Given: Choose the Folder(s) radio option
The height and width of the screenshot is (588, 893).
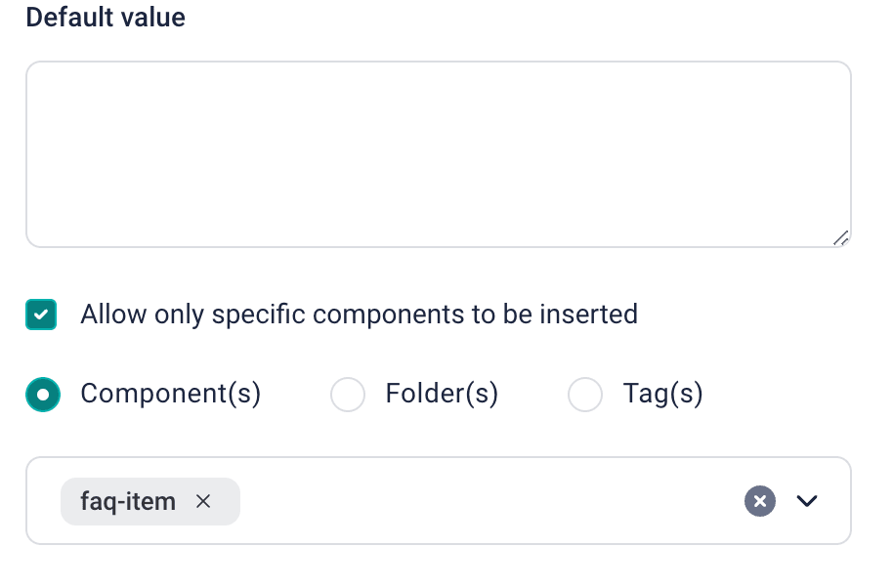Looking at the screenshot, I should pos(348,395).
